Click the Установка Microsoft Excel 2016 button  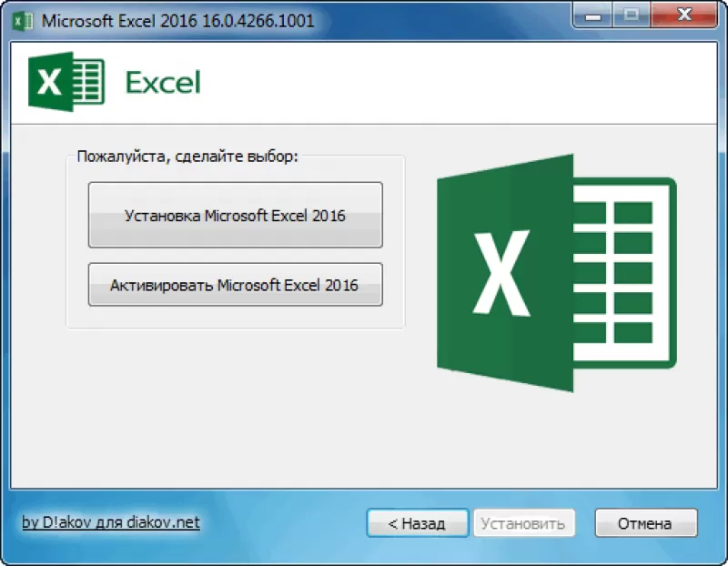tap(235, 216)
